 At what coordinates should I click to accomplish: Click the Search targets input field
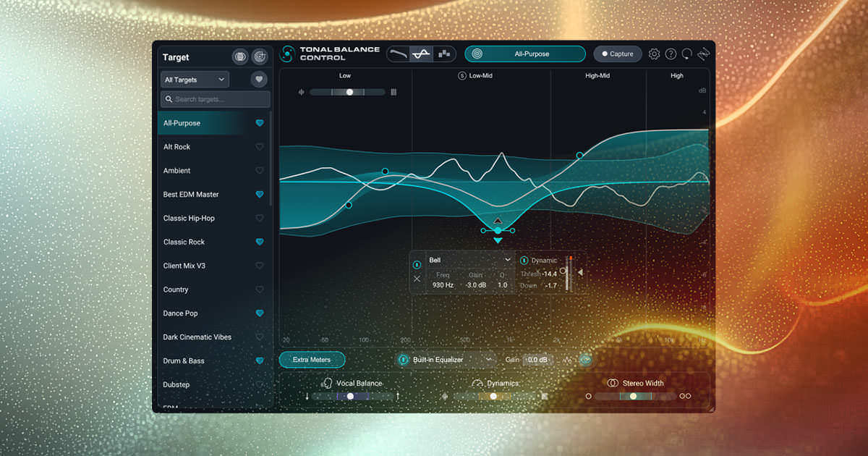pyautogui.click(x=216, y=99)
